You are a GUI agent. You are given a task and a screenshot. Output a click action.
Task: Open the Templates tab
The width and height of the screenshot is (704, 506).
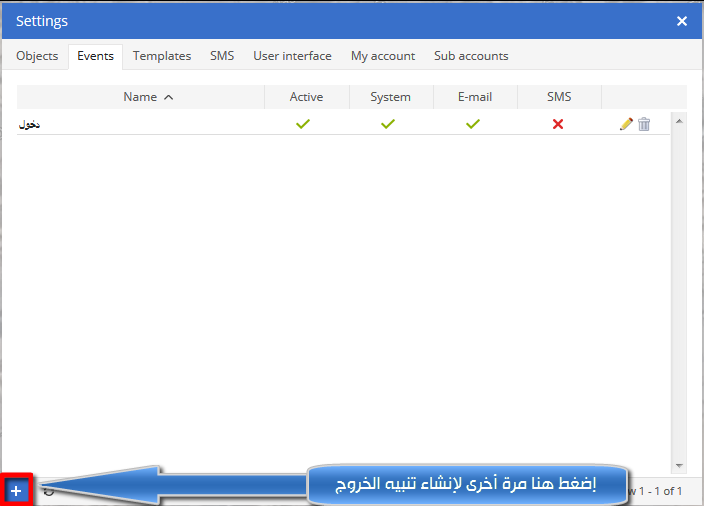(162, 56)
